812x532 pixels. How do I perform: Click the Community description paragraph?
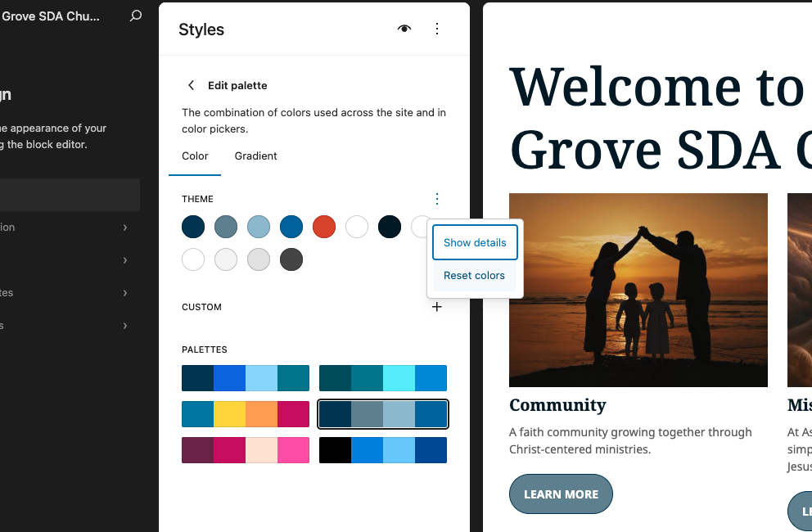630,440
